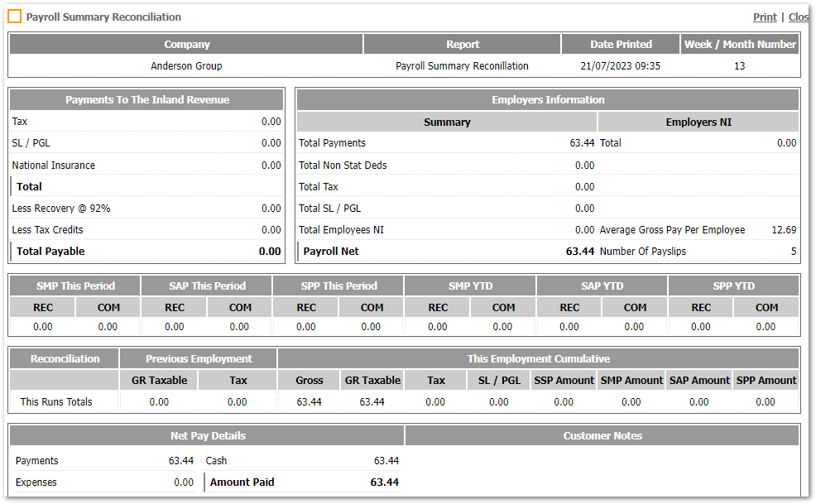Select the Anderson Group company name
Image resolution: width=816 pixels, height=504 pixels.
click(x=186, y=66)
